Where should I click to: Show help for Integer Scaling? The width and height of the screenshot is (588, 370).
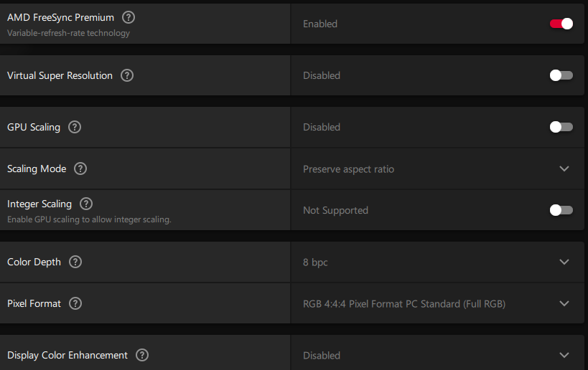86,204
